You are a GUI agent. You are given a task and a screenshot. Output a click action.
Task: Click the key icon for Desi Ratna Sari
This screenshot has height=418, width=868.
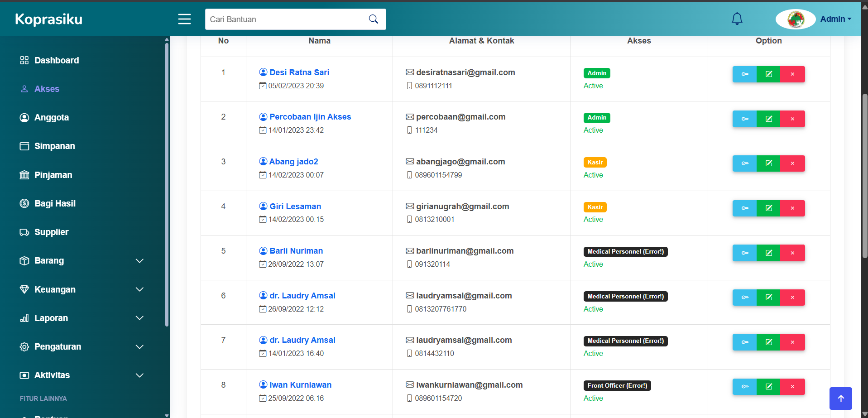[744, 74]
